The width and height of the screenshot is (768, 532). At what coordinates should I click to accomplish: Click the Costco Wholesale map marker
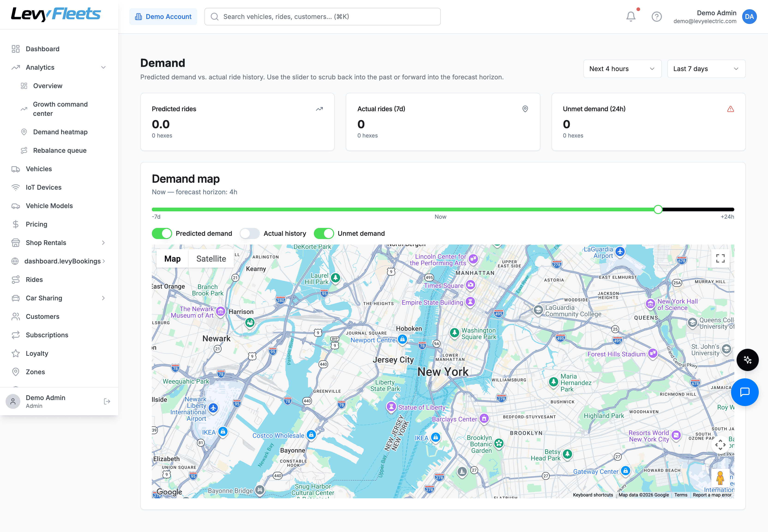pos(311,435)
